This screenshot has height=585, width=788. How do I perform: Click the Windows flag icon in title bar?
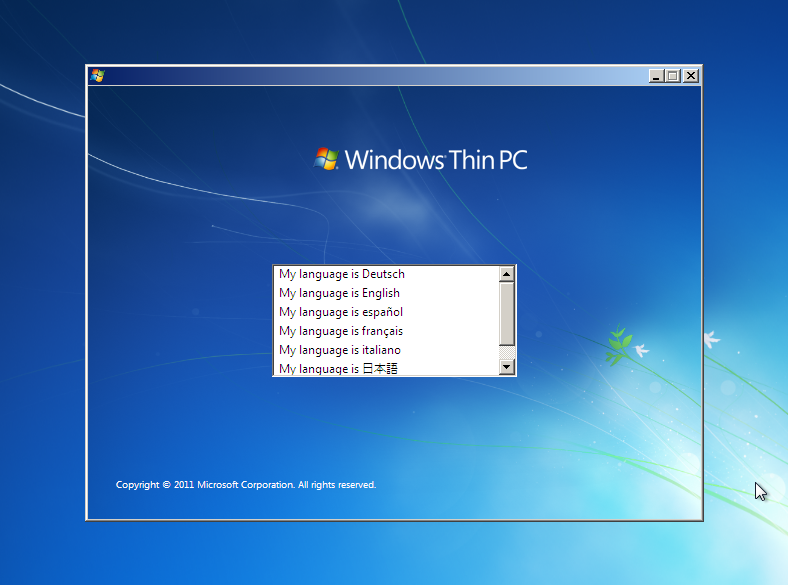(97, 76)
